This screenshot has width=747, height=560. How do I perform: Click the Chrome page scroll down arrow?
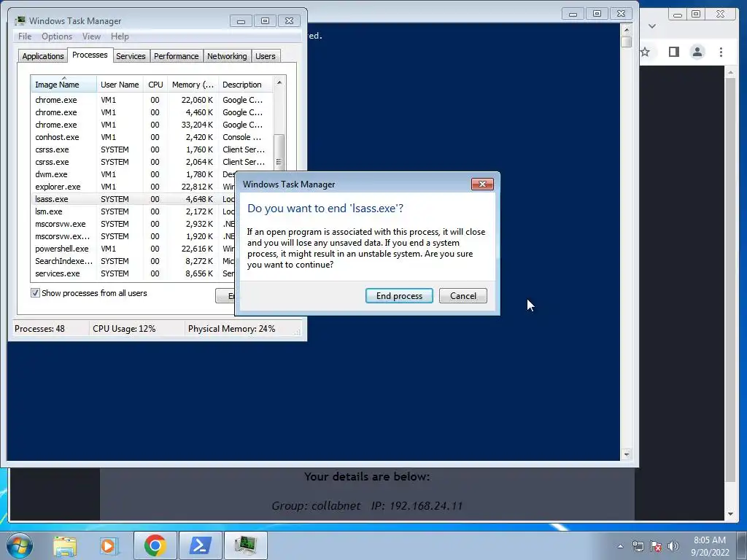coord(730,514)
